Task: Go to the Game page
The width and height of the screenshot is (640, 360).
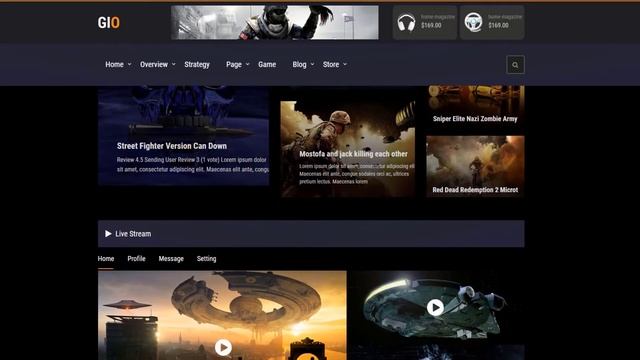Action: point(267,64)
